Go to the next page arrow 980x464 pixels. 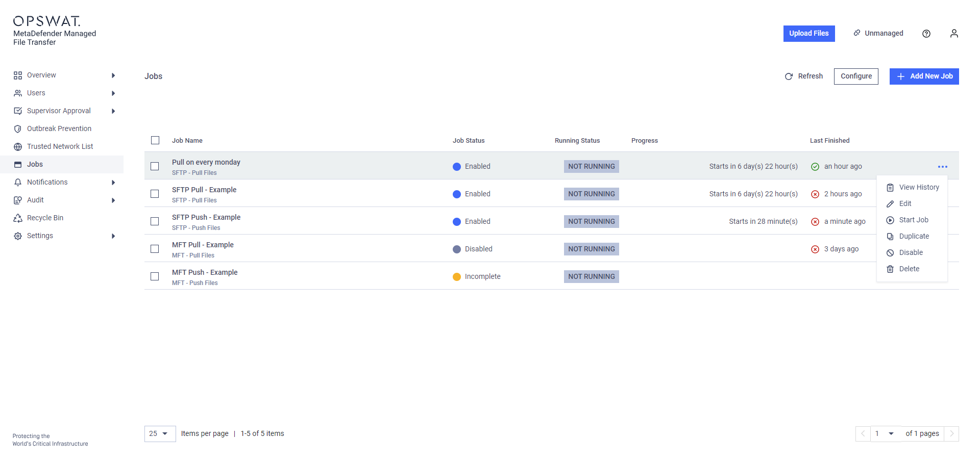[951, 434]
